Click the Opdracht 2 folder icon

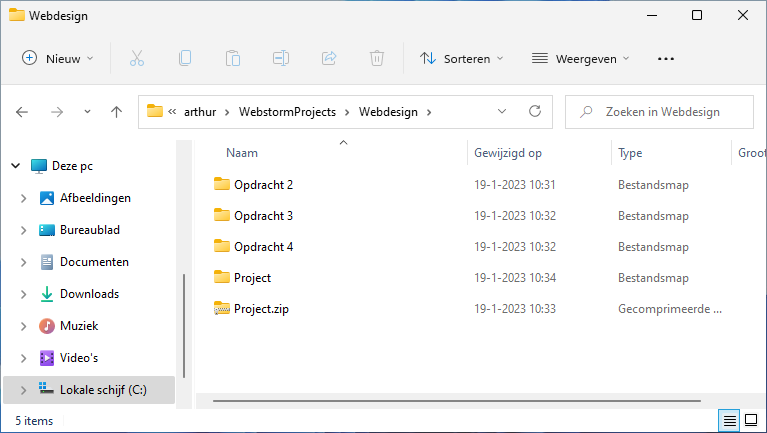click(222, 184)
